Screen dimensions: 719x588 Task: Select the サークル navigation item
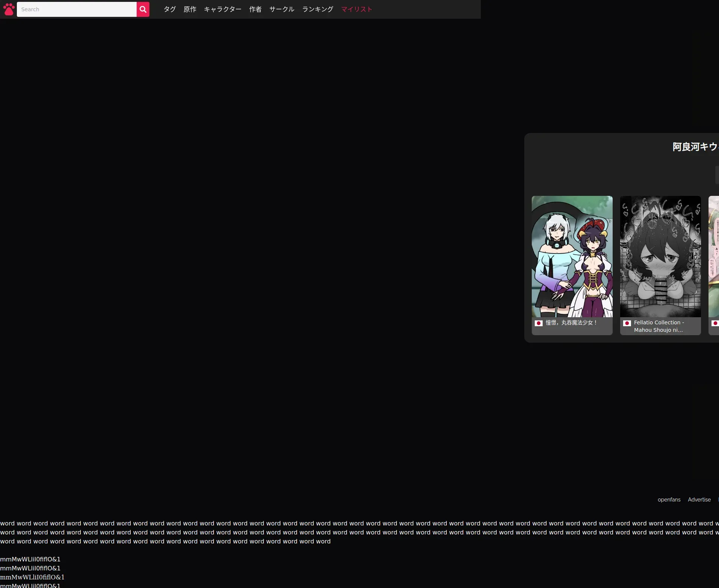point(282,9)
